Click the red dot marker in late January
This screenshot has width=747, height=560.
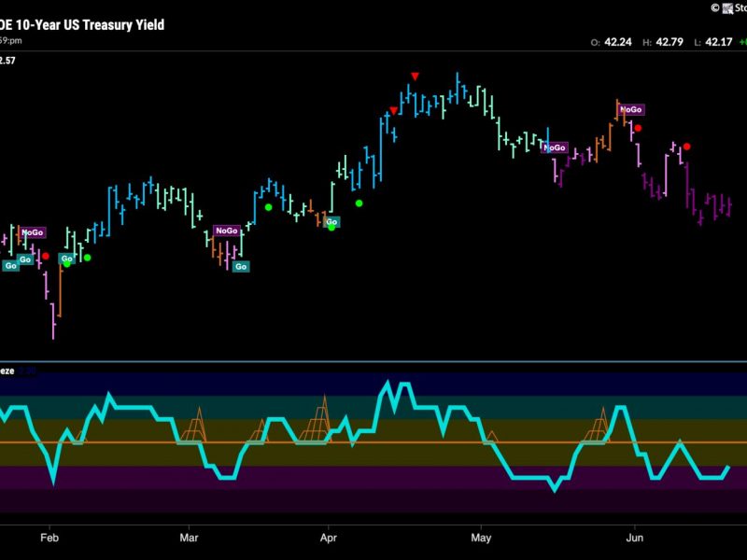coord(45,256)
